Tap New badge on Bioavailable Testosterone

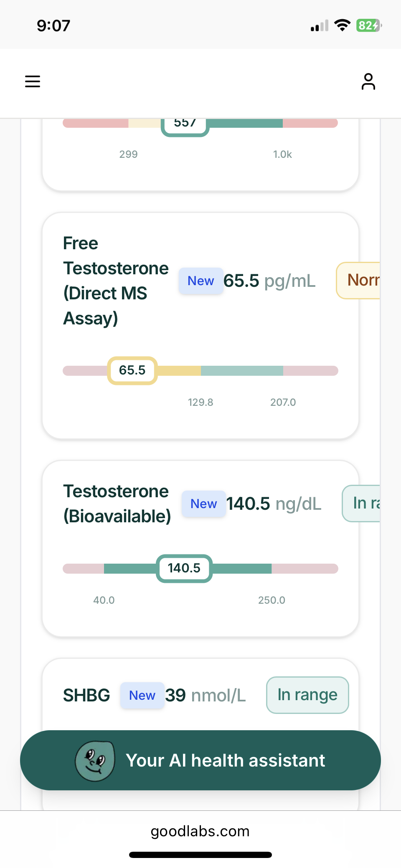[204, 504]
